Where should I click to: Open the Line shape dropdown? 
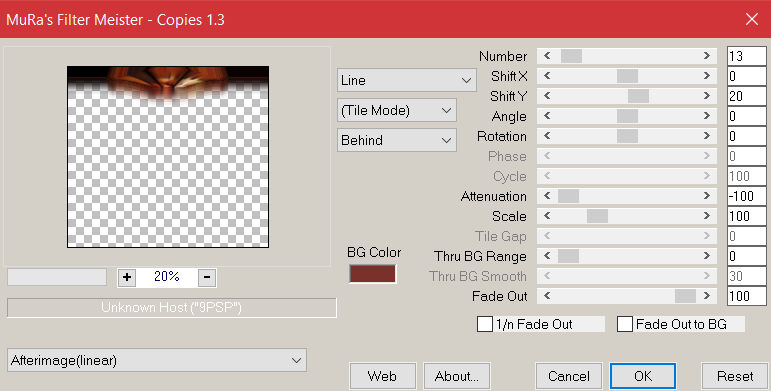point(407,80)
